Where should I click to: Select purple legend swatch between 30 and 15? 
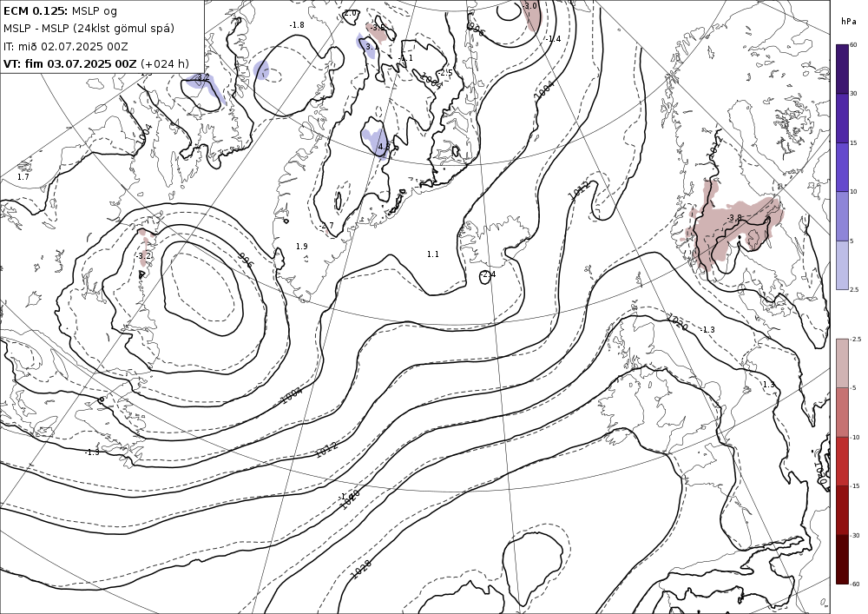pos(842,118)
